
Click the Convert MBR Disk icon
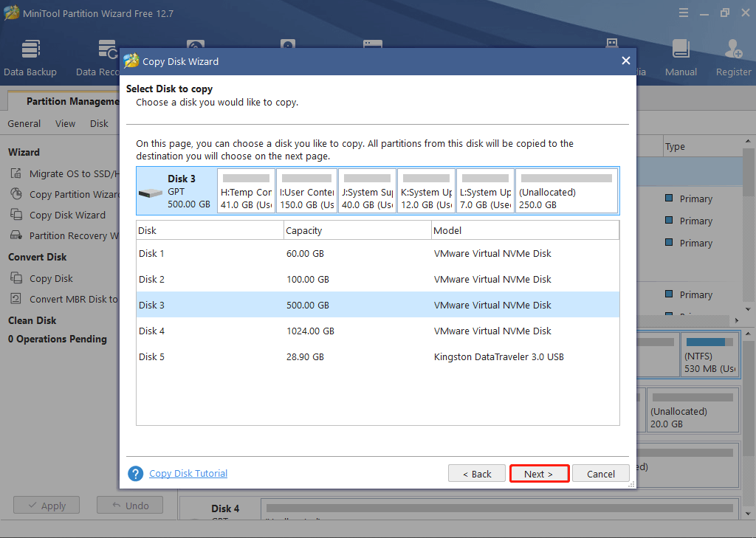click(16, 299)
